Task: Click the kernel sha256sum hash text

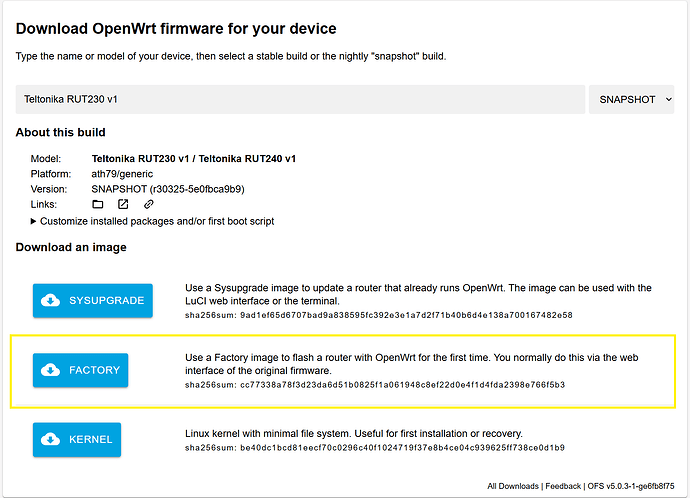Action: pyautogui.click(x=402, y=447)
